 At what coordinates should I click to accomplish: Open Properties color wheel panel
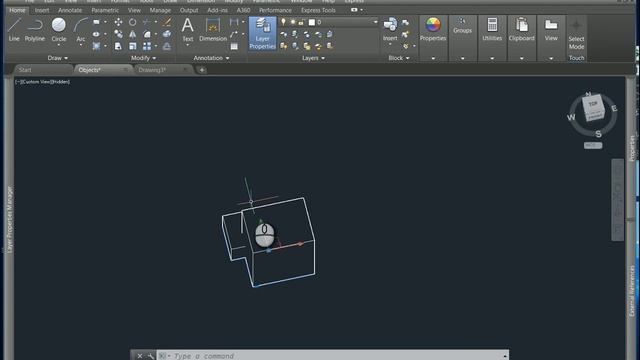(x=433, y=30)
